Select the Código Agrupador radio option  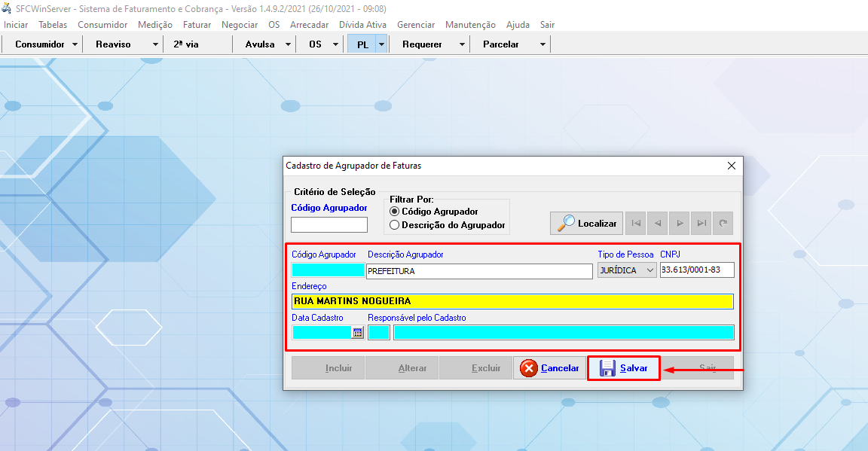[x=394, y=212]
